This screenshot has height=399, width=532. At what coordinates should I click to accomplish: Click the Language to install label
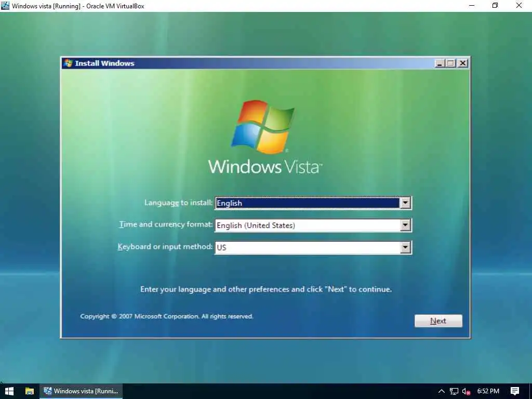[179, 203]
